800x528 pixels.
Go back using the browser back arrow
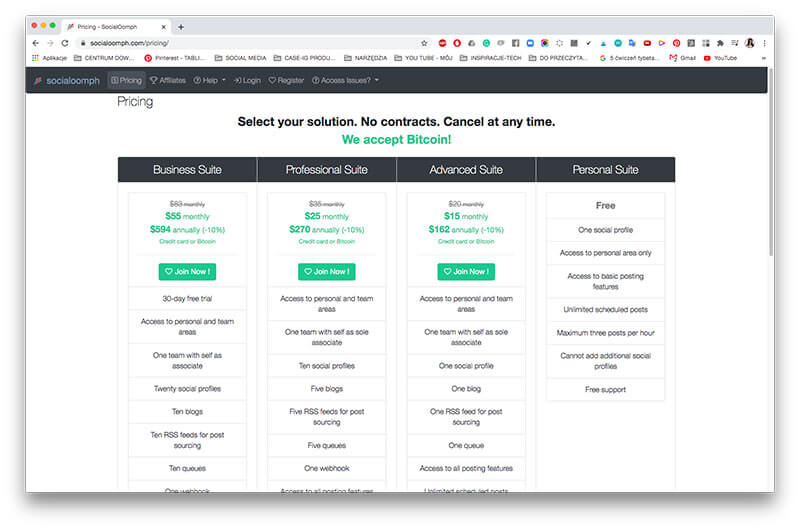click(36, 43)
